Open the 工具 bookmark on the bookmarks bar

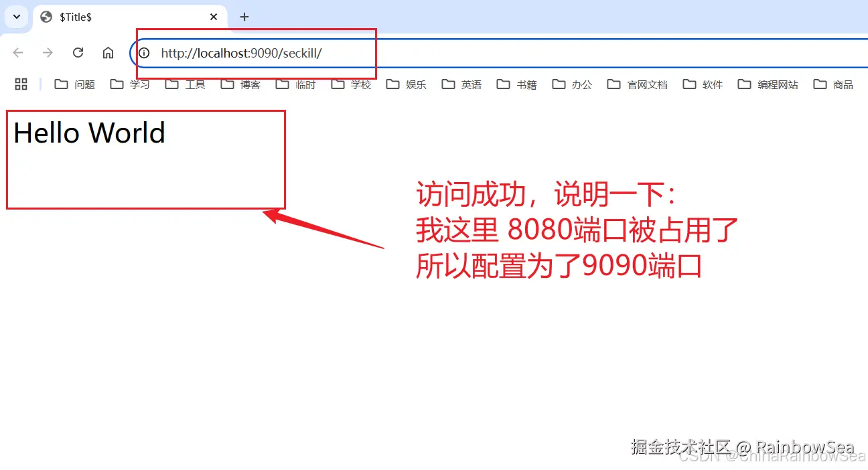tap(195, 84)
